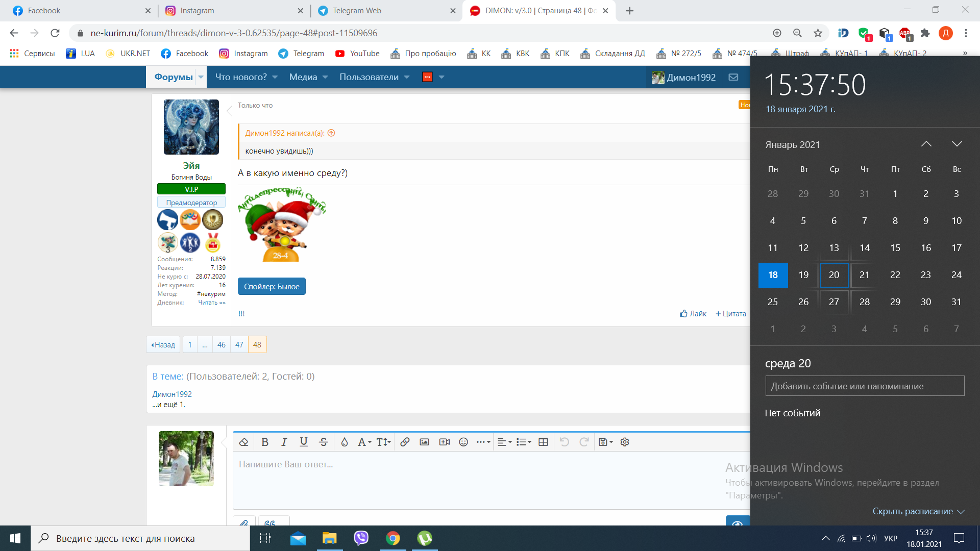Toggle italic formatting in reply editor
The image size is (980, 551).
pos(284,442)
